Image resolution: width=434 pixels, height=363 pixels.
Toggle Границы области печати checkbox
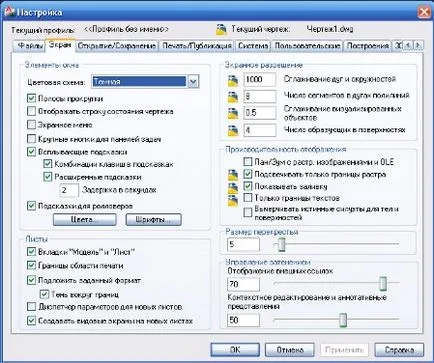(31, 265)
